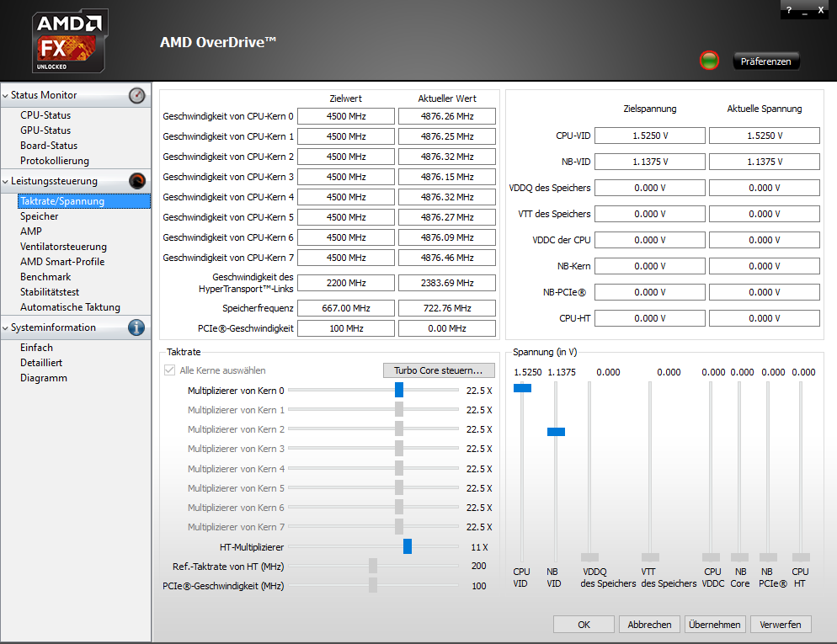
Task: Click Multiplizierer von Kern 0 slider handle
Action: click(x=399, y=390)
